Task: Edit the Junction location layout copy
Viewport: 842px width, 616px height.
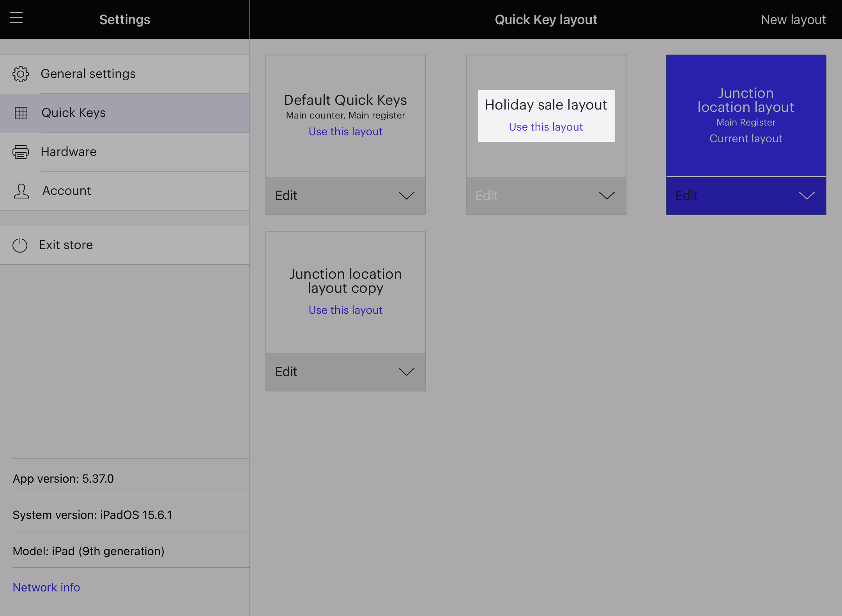Action: (286, 372)
